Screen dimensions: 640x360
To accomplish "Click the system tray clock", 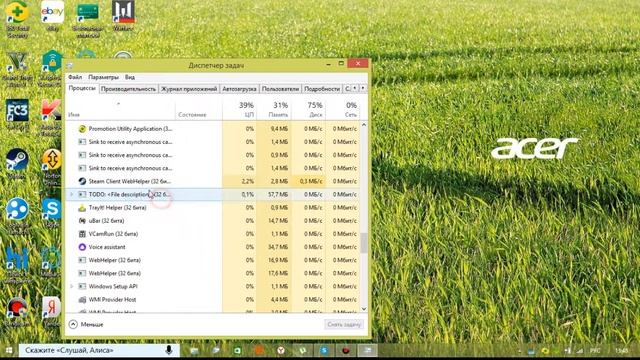I will tap(622, 351).
